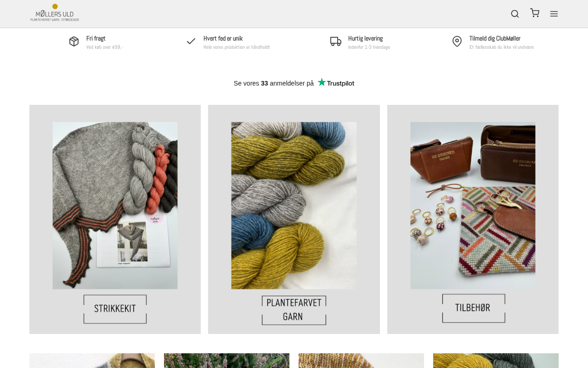
Task: Open the search icon in header
Action: 515,14
